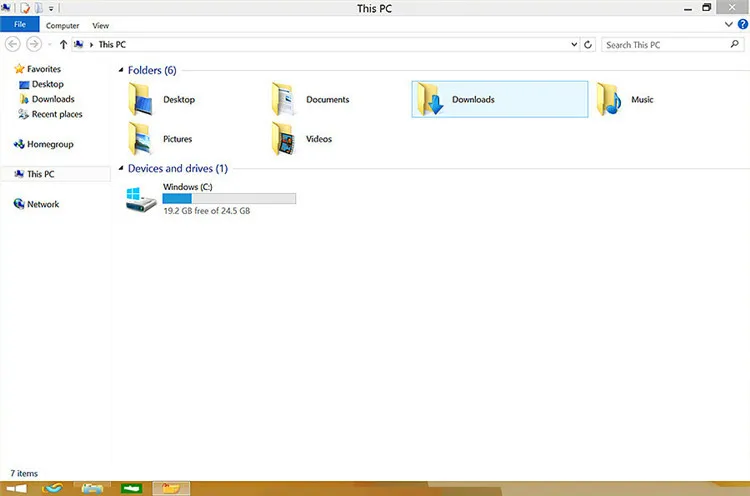Open the File menu tab
The width and height of the screenshot is (750, 496).
[20, 24]
